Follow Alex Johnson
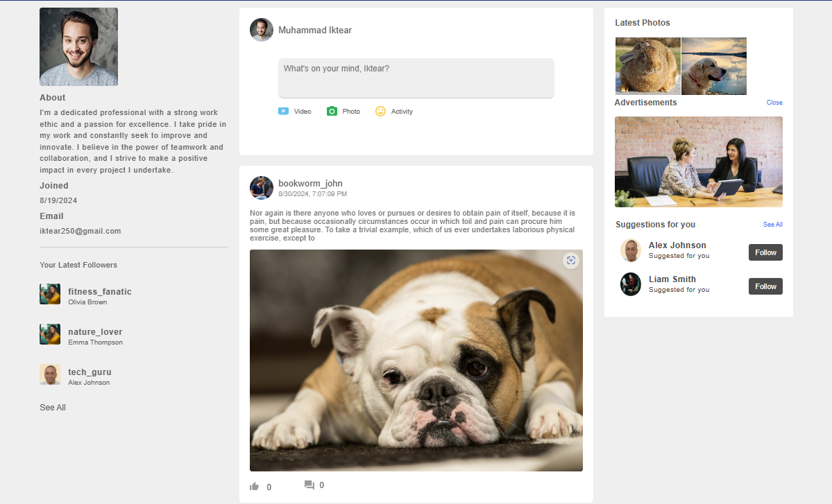 [x=765, y=252]
